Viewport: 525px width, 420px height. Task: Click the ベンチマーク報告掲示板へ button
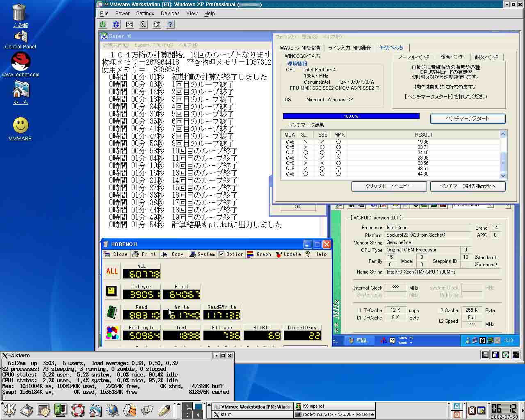coord(468,186)
